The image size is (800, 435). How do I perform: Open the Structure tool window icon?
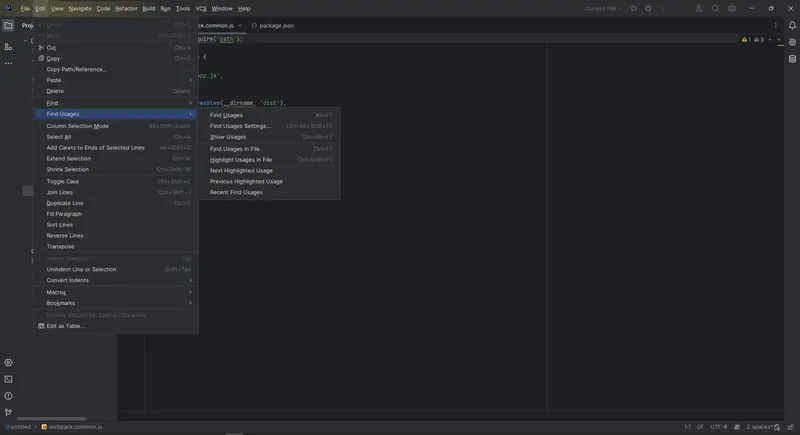point(8,47)
